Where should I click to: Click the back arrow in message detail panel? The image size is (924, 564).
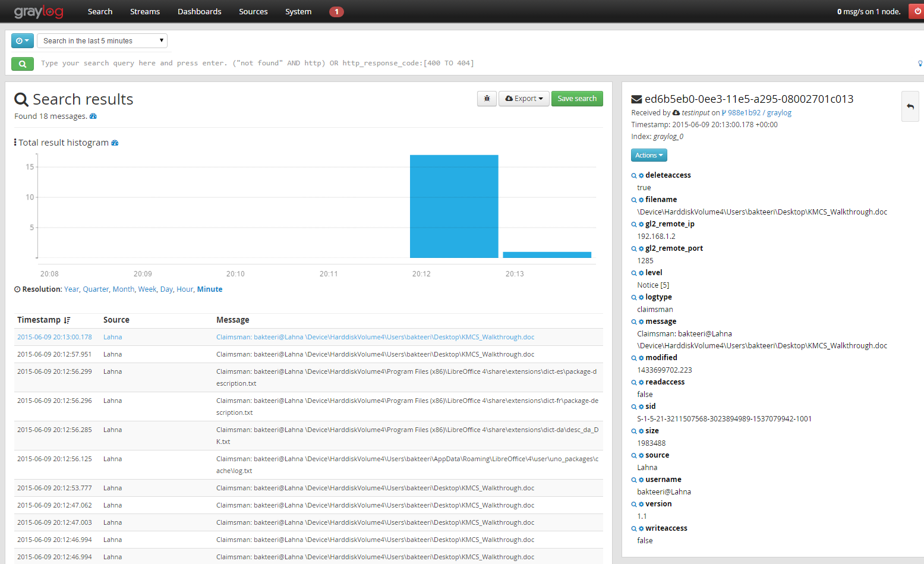pos(910,107)
